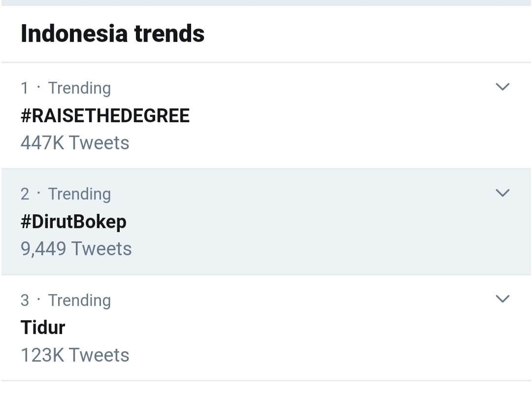This screenshot has width=532, height=399.
Task: Click the Trending label above #RAISETHEDEGREE
Action: [79, 88]
